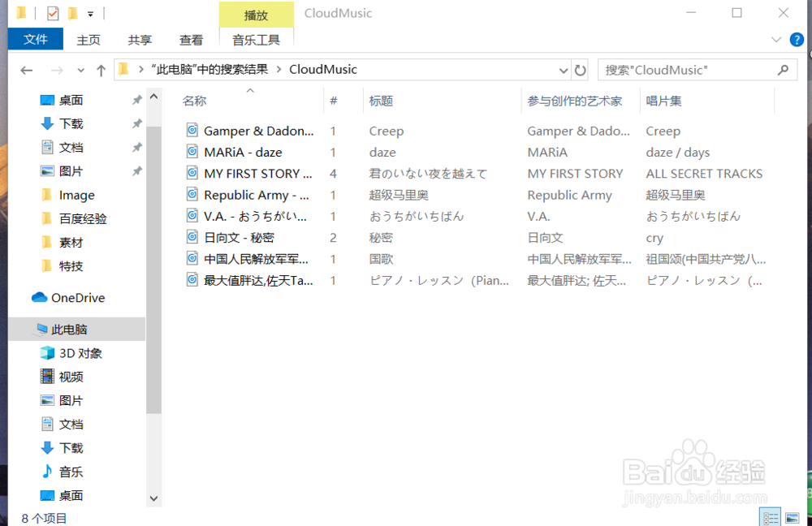Select OneDrive in navigation pane
812x526 pixels.
78,298
